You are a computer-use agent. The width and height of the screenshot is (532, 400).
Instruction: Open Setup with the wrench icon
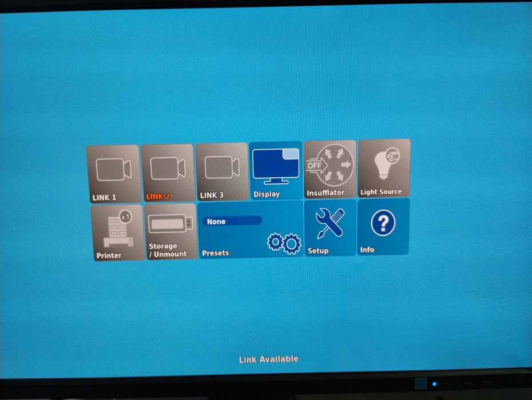coord(330,223)
